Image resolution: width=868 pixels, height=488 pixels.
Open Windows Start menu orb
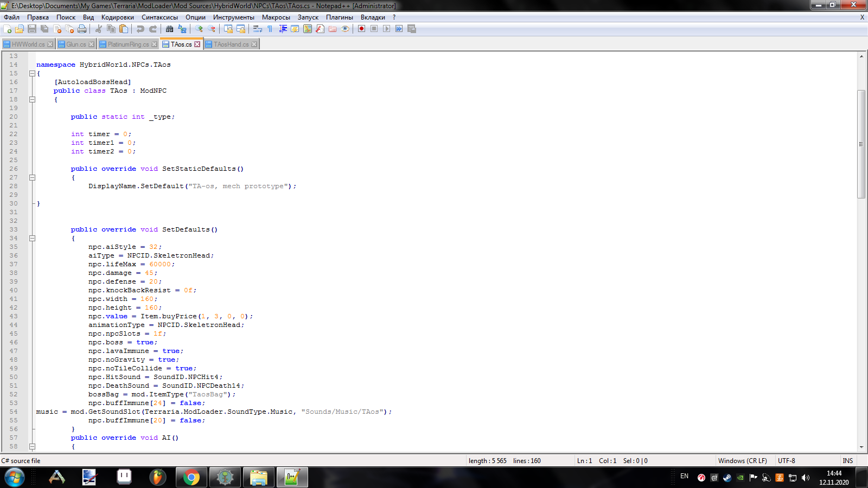(15, 478)
